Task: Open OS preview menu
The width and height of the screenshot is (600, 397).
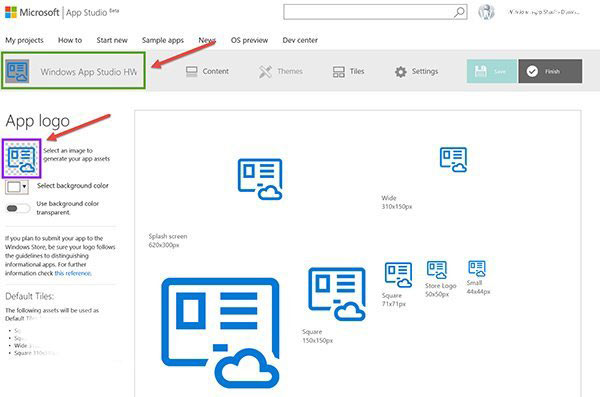Action: point(249,40)
